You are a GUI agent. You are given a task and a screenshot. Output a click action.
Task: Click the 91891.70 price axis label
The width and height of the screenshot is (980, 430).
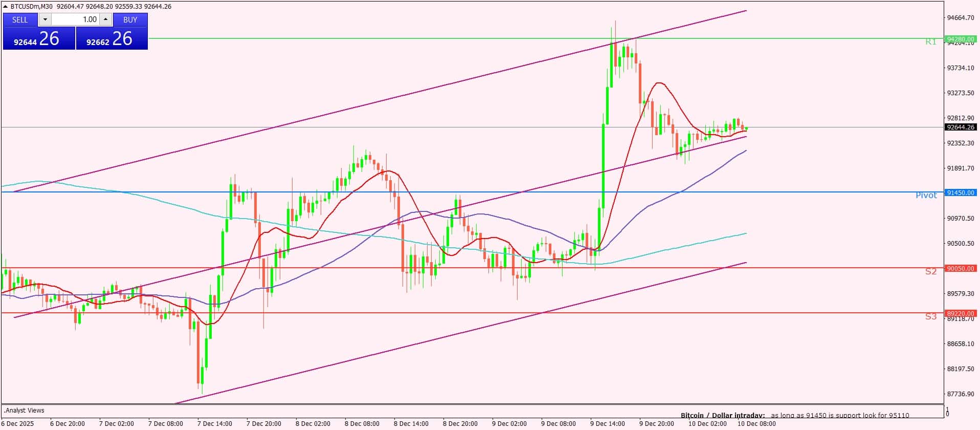[x=961, y=168]
